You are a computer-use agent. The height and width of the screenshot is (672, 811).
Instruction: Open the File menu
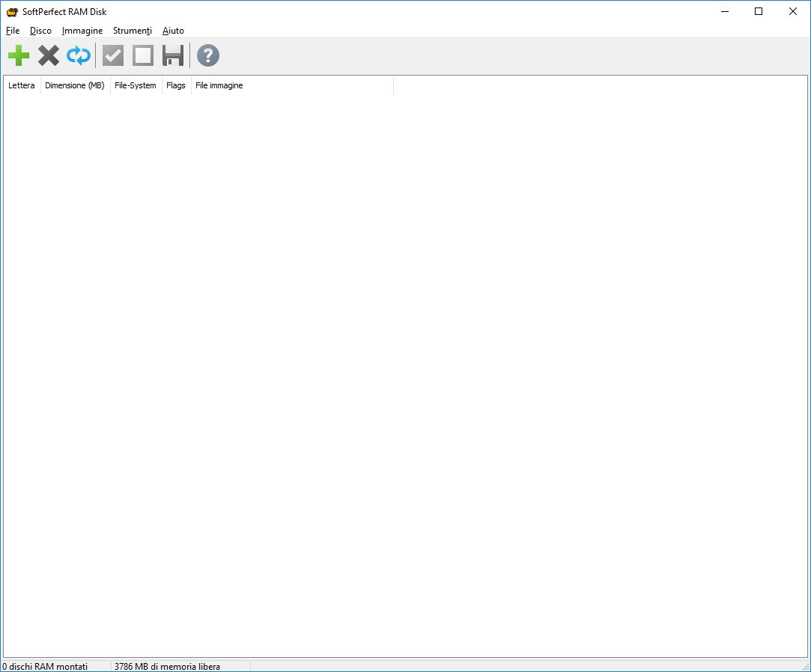click(13, 31)
